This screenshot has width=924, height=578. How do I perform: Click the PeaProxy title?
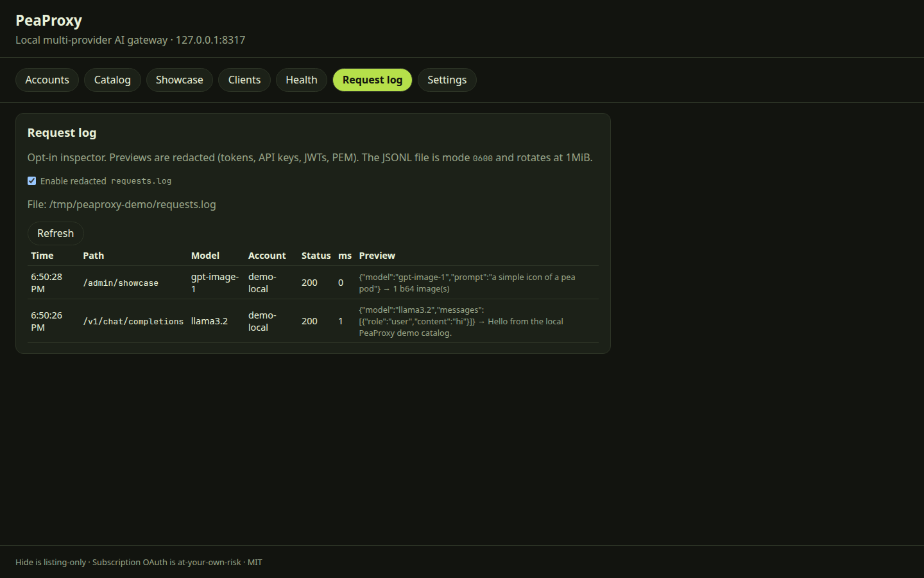tap(49, 21)
